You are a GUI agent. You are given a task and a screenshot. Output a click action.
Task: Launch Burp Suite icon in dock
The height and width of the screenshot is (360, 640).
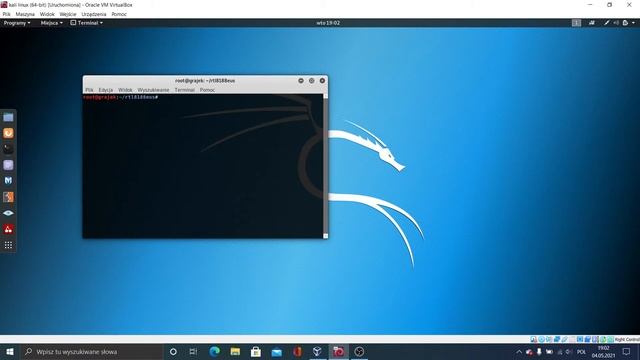tap(8, 197)
